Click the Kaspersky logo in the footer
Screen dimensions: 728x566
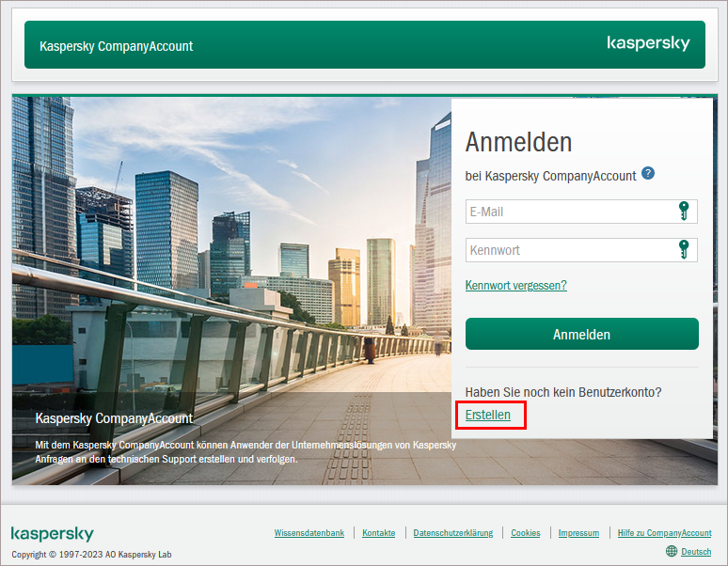52,533
